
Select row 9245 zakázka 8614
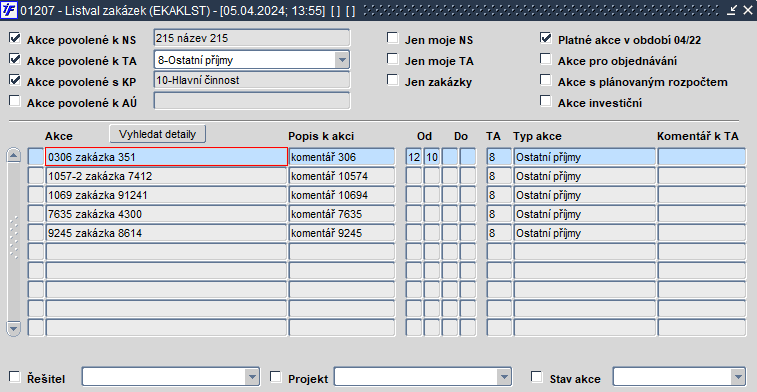coord(167,233)
